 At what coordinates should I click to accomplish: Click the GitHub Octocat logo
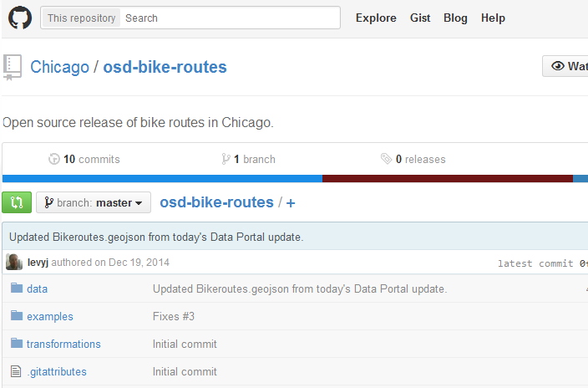(x=20, y=18)
